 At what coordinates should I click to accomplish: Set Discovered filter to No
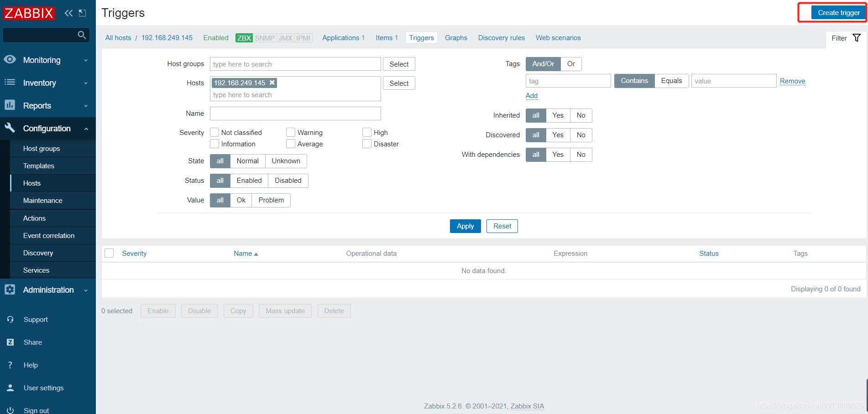(581, 135)
